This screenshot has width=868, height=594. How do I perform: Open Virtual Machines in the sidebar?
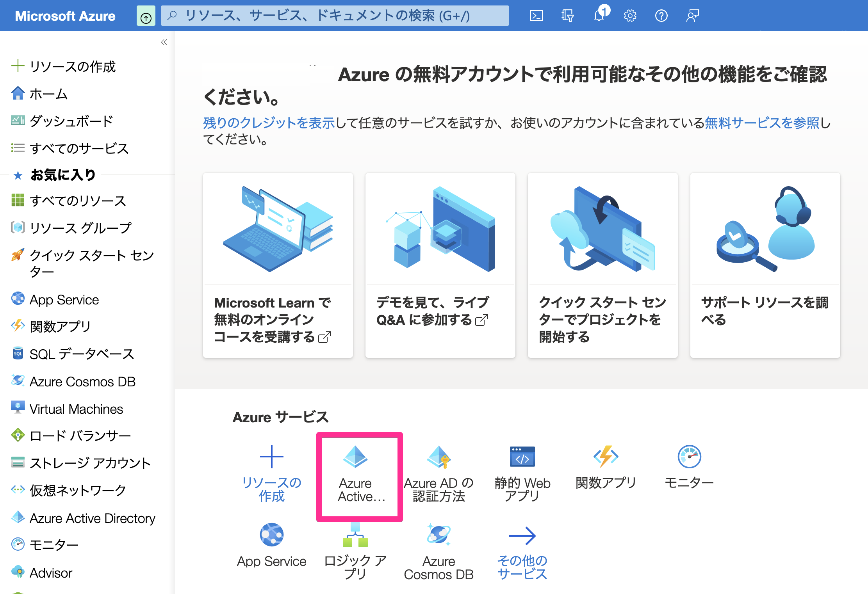(67, 409)
